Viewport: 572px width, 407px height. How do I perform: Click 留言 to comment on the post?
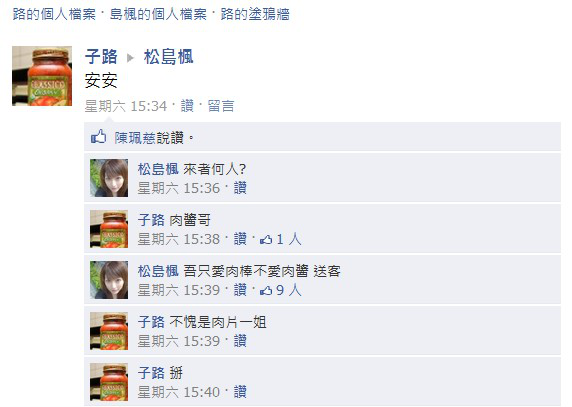(221, 106)
